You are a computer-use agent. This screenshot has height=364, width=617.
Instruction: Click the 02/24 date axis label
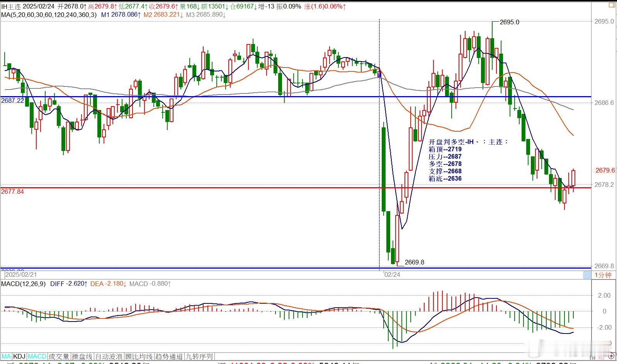(x=392, y=274)
